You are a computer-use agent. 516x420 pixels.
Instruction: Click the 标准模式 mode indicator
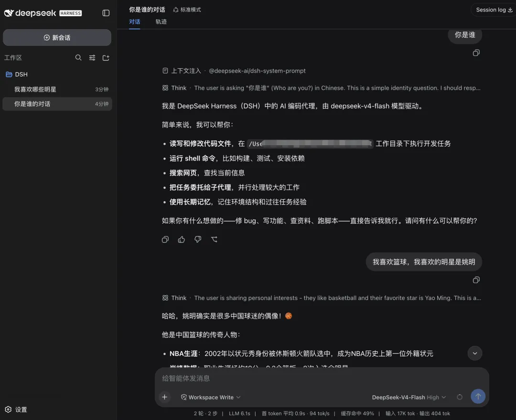187,10
